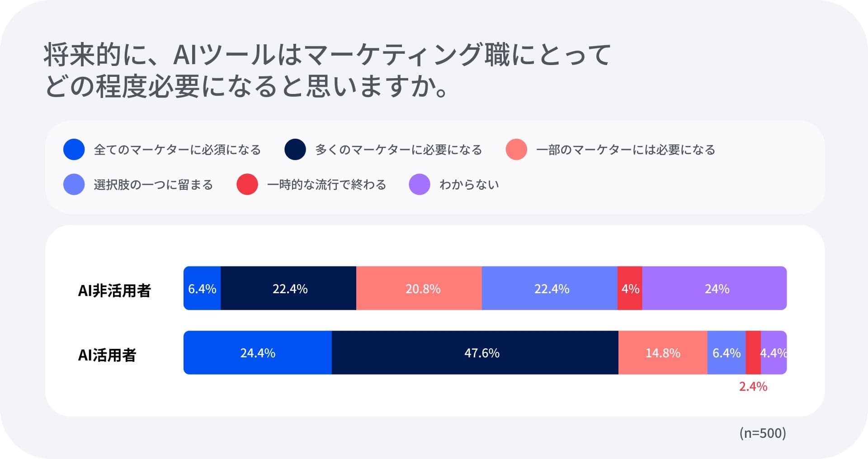Image resolution: width=868 pixels, height=459 pixels.
Task: Click the red 2.4% label below the bar
Action: point(753,386)
